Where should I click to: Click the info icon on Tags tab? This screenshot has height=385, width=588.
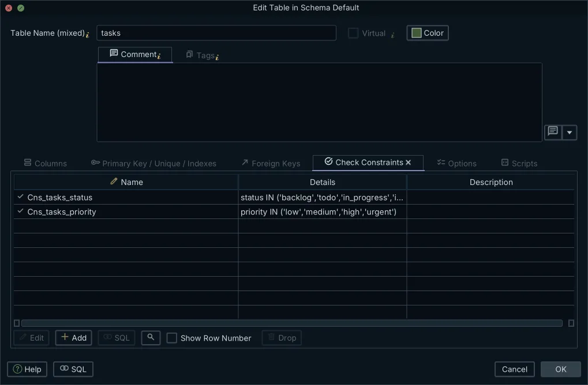click(x=217, y=57)
